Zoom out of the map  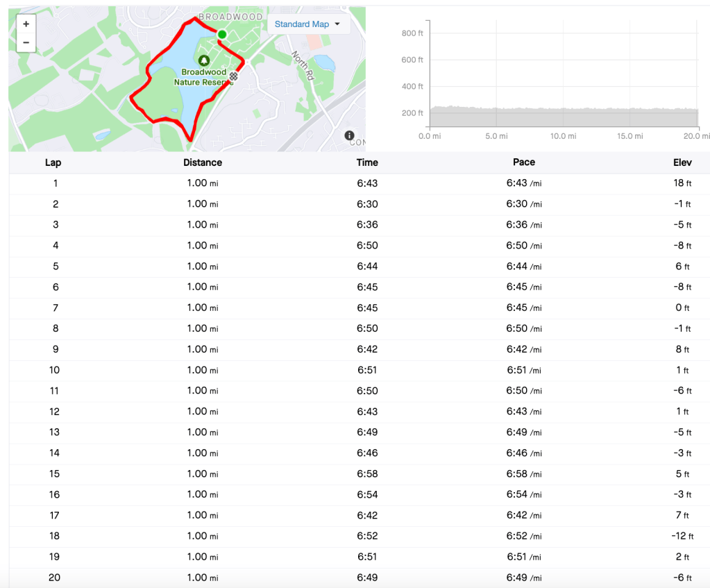coord(26,42)
